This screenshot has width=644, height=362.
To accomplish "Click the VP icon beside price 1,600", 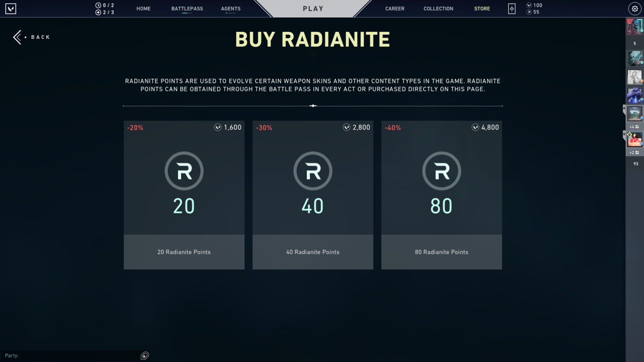I will (218, 127).
